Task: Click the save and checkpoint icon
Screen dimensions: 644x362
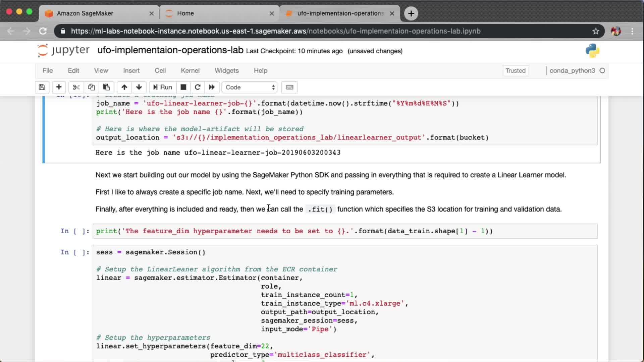Action: [42, 87]
